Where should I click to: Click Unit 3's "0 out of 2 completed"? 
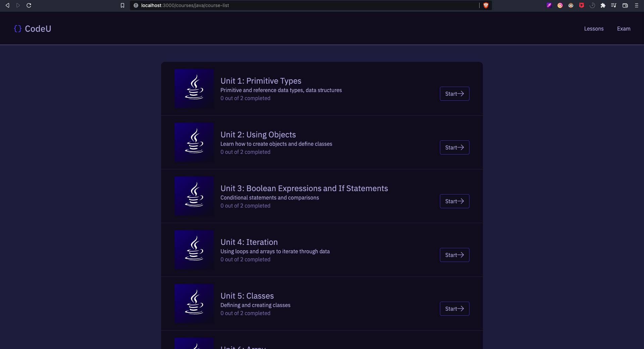tap(245, 206)
